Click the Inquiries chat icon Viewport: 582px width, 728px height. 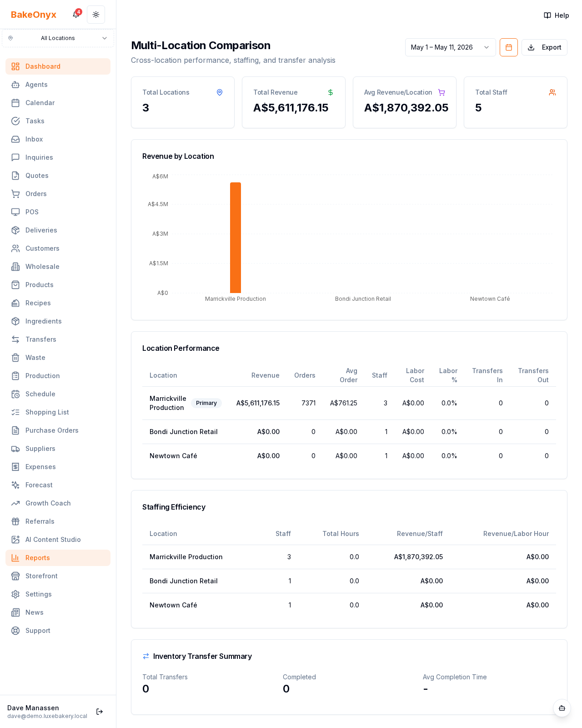coord(15,157)
